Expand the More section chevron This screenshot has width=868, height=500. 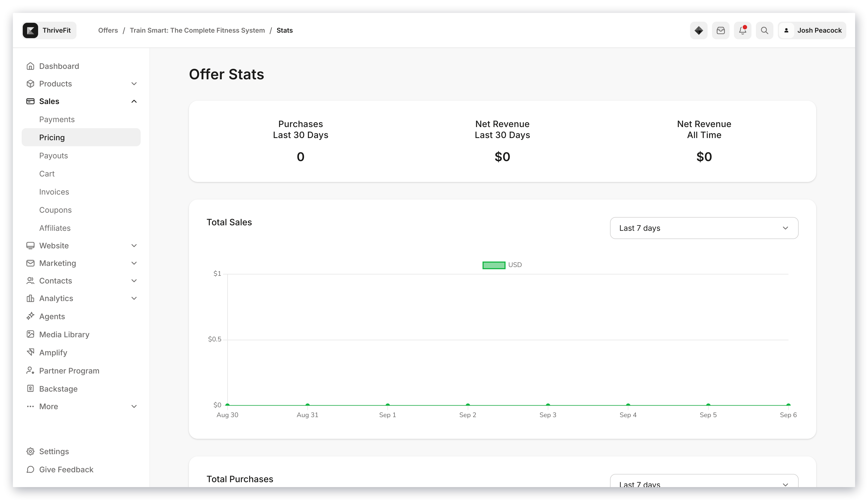coord(134,406)
